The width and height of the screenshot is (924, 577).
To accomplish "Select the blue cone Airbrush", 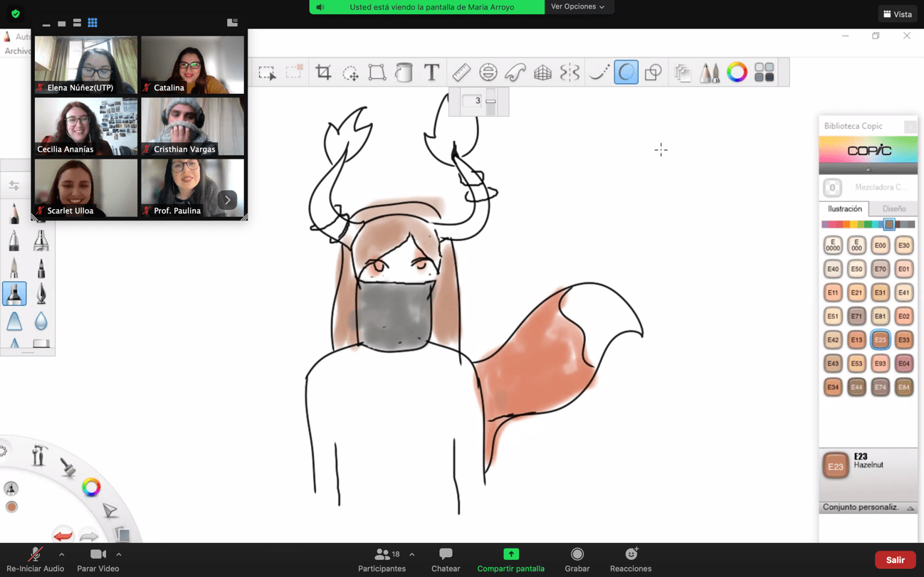I will point(14,321).
